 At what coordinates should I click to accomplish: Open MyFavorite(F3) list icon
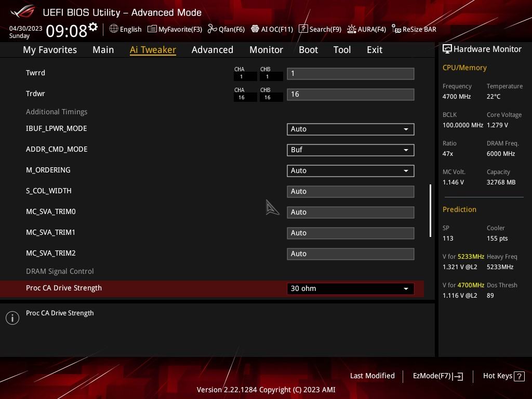(152, 29)
